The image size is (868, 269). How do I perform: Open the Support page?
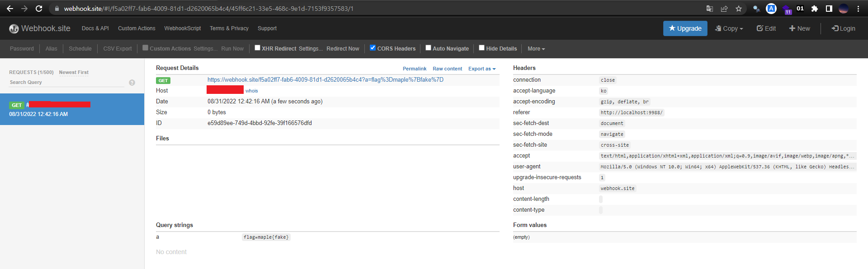click(267, 28)
